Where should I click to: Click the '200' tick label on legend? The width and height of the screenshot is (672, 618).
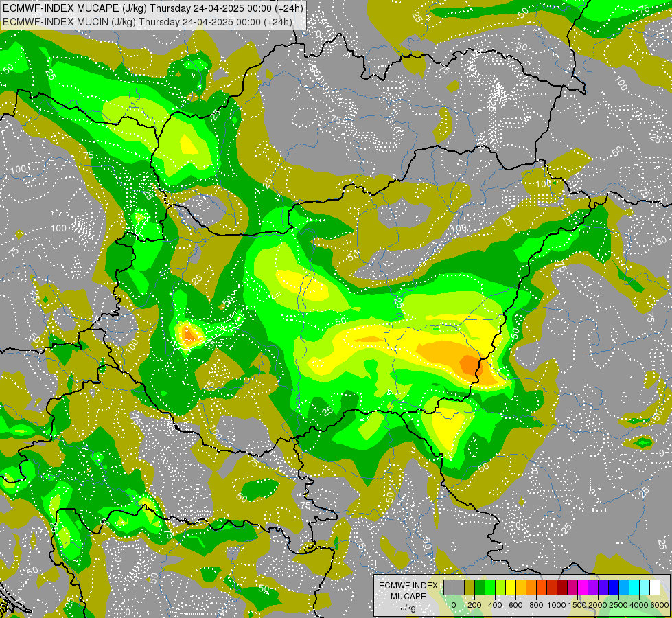474,605
